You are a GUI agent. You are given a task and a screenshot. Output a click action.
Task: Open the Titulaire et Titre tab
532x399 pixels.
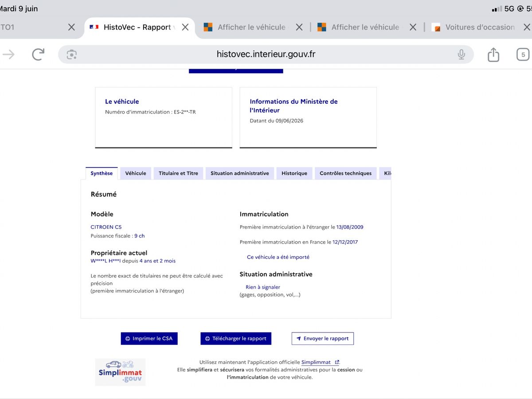178,173
